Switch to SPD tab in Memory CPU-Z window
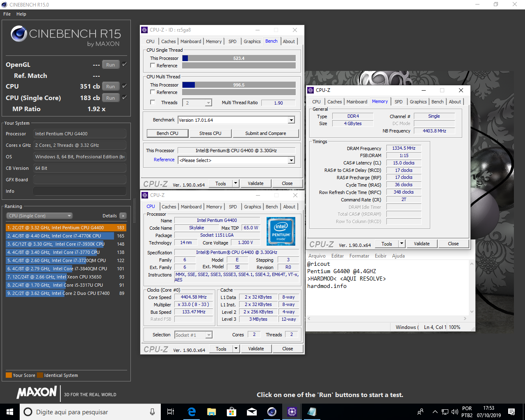This screenshot has width=525, height=420. pos(399,102)
